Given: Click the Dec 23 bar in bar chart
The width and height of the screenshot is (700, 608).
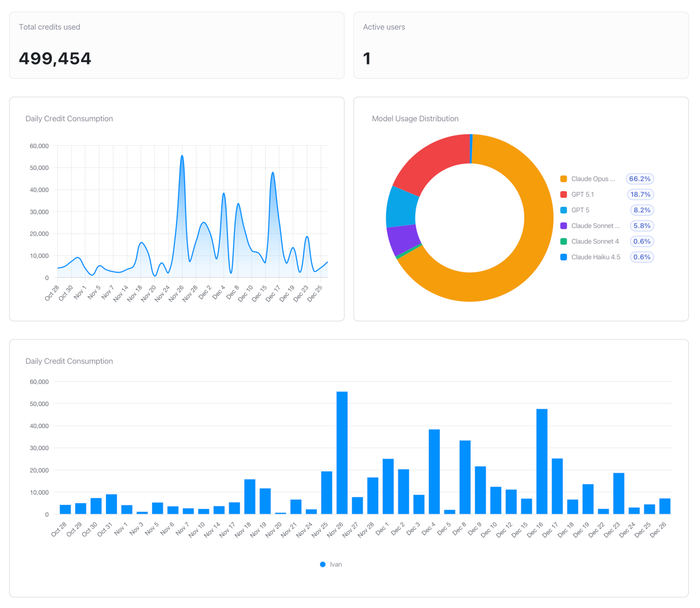Looking at the screenshot, I should pyautogui.click(x=619, y=493).
